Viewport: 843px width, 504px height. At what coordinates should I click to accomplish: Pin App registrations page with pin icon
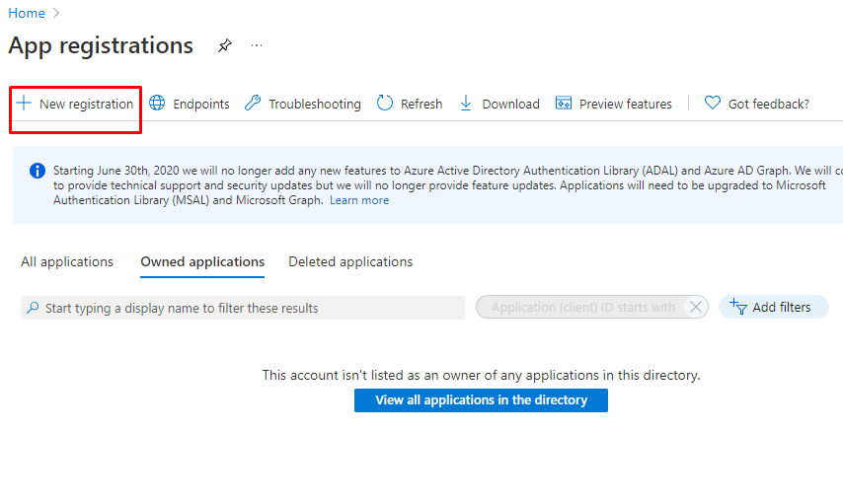(x=225, y=46)
